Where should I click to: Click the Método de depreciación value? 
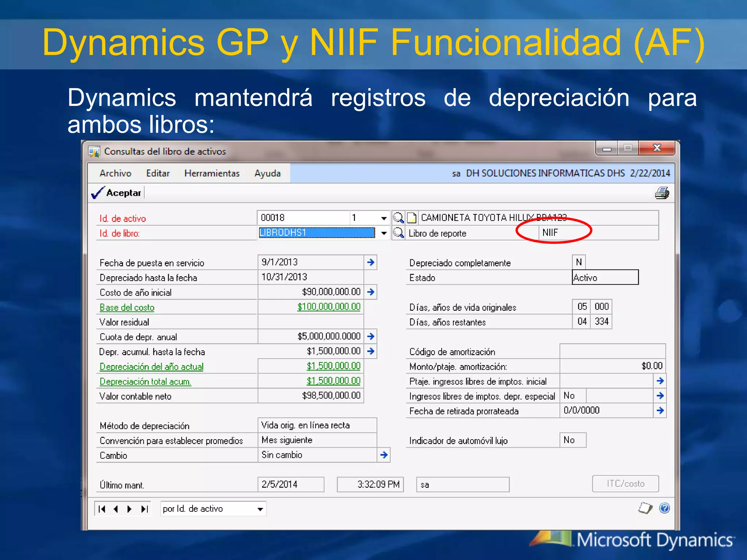click(x=317, y=425)
